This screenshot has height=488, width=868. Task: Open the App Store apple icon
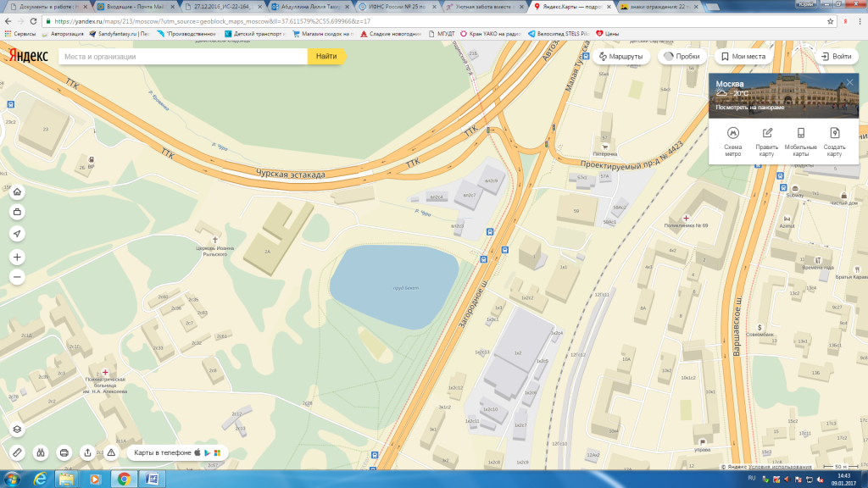[x=197, y=452]
